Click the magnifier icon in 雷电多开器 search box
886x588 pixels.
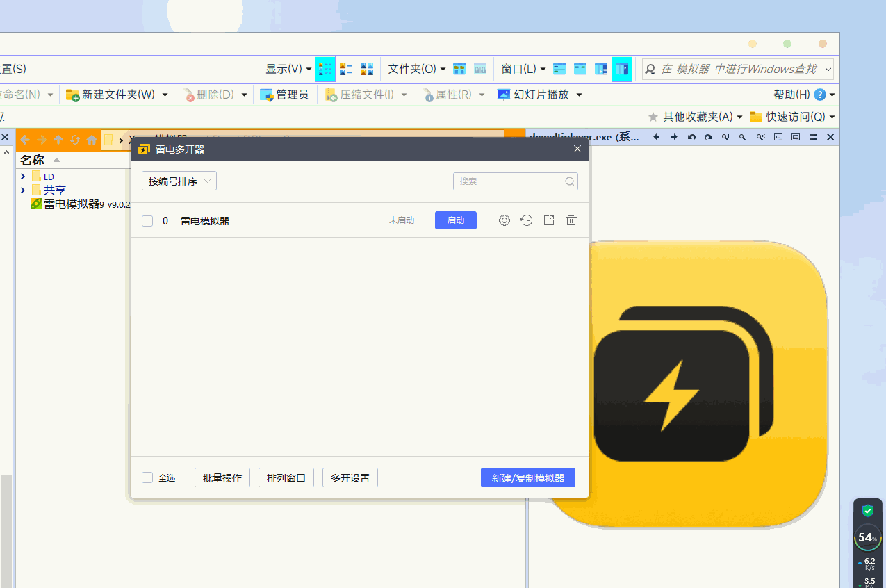coord(569,181)
